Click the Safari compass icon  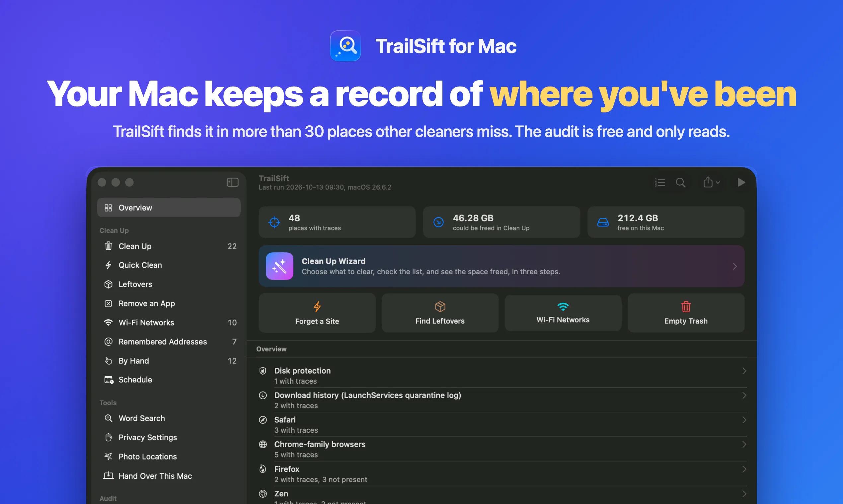(263, 420)
